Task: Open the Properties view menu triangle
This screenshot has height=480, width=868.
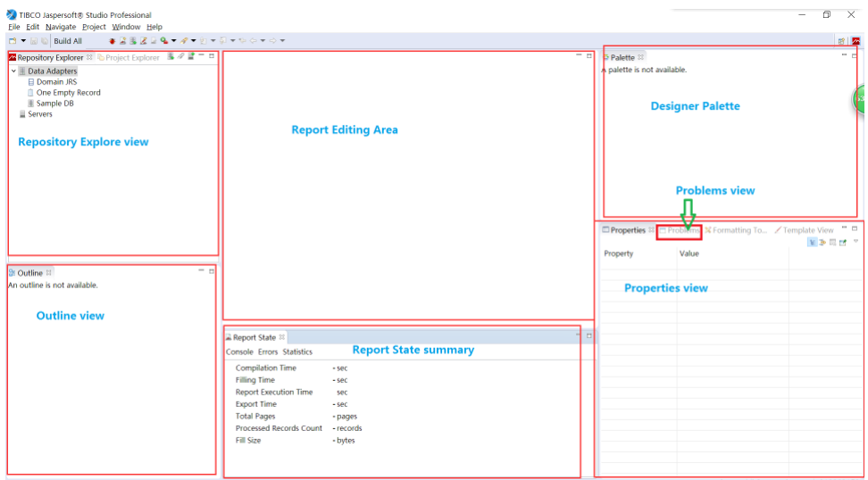Action: coord(855,241)
